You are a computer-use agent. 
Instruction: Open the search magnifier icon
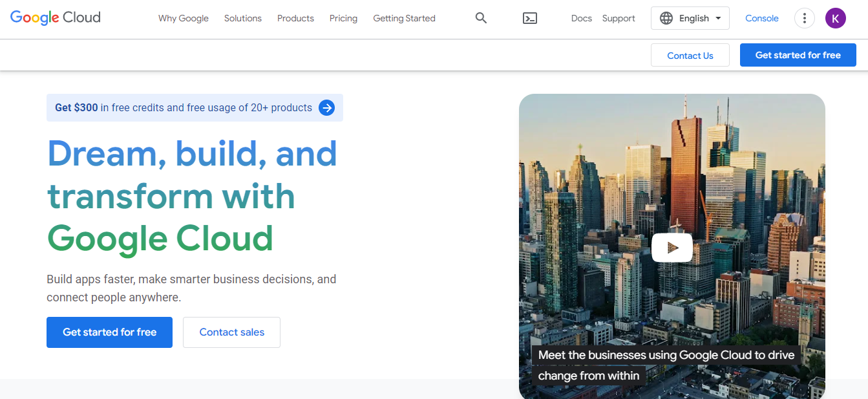(x=481, y=18)
